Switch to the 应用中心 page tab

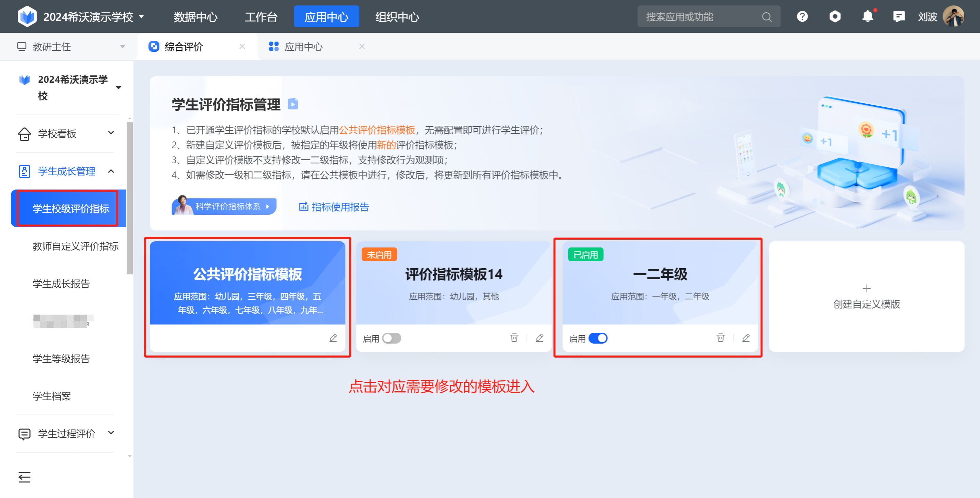point(303,46)
